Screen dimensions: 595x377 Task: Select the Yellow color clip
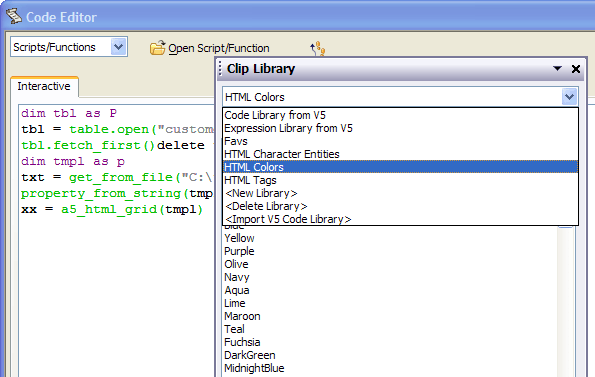coord(239,238)
